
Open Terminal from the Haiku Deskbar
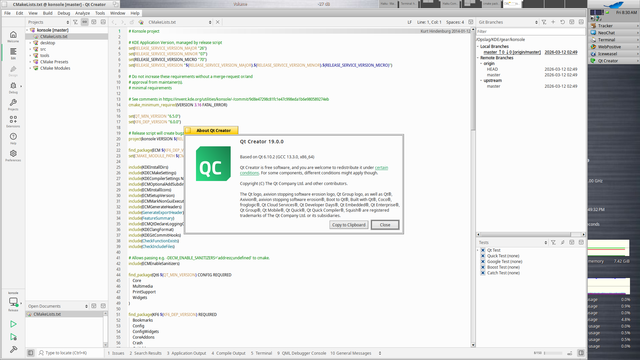pyautogui.click(x=613, y=40)
